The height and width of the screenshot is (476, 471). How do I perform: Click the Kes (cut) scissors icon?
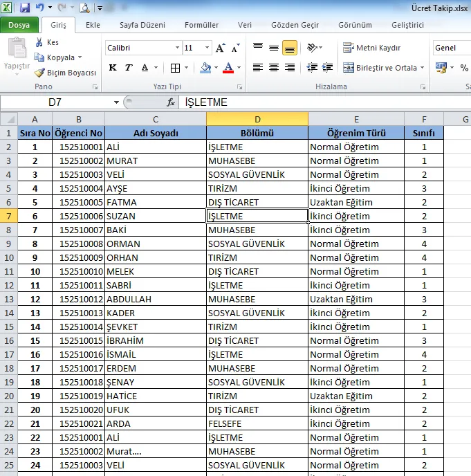(40, 42)
